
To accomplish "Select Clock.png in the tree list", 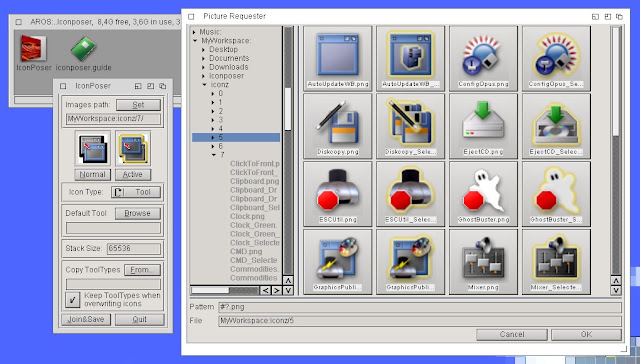I will 247,216.
